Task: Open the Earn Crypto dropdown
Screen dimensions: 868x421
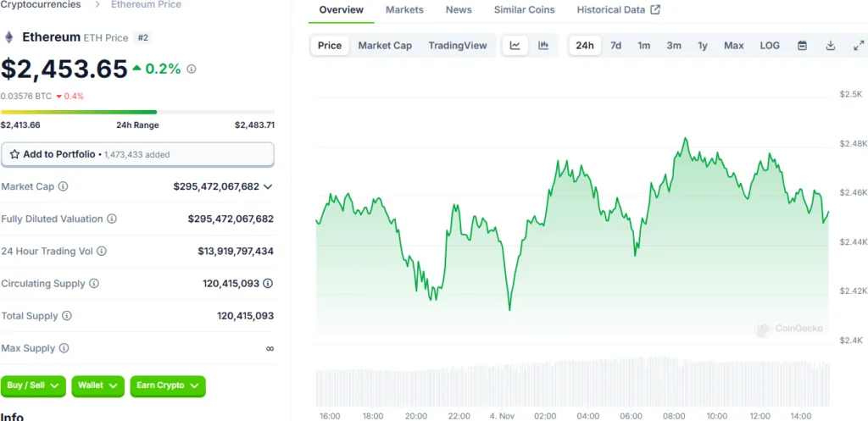Action: [x=168, y=385]
